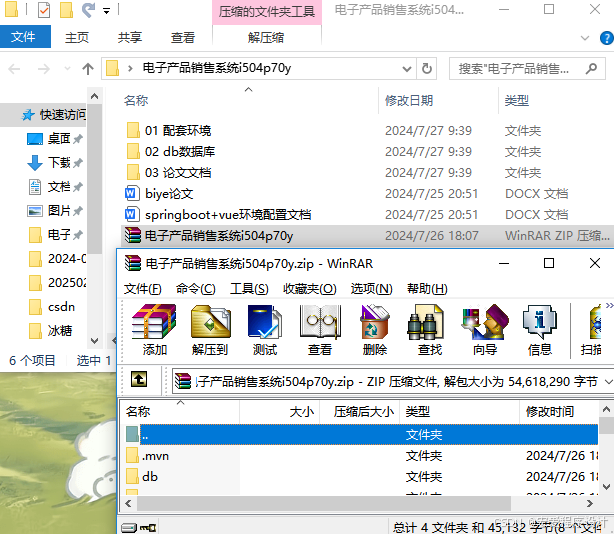614x534 pixels.
Task: Click the undo arrow in title bar
Action: click(x=88, y=10)
